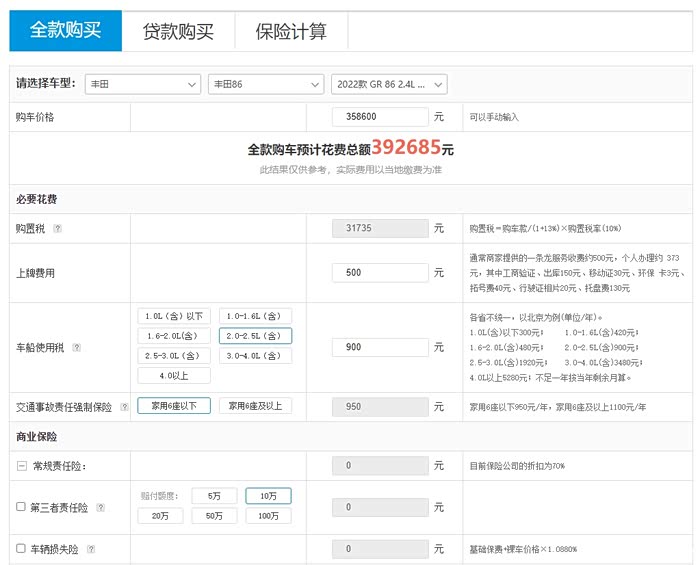Viewport: 700px width, 565px height.
Task: Click help icon beside 车辆损失险
Action: click(91, 549)
